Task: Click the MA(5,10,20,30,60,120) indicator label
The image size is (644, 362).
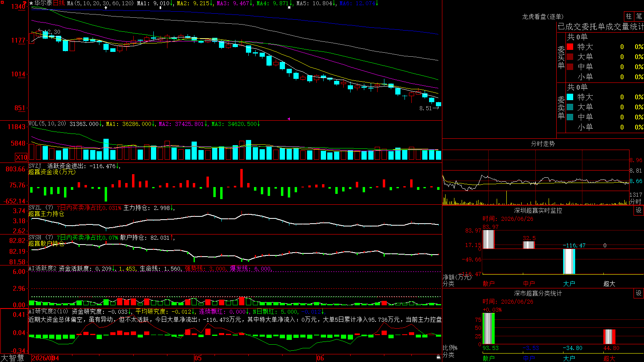Action: point(100,3)
